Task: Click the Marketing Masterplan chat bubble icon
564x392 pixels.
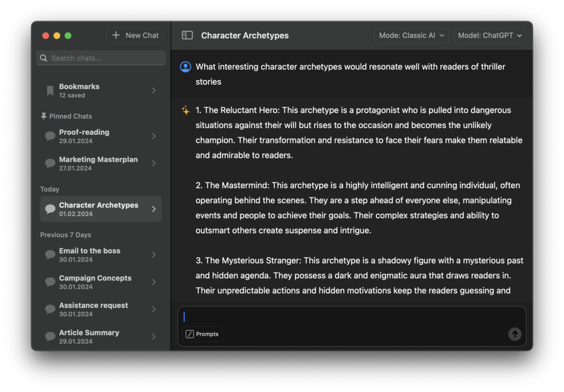Action: coord(50,164)
